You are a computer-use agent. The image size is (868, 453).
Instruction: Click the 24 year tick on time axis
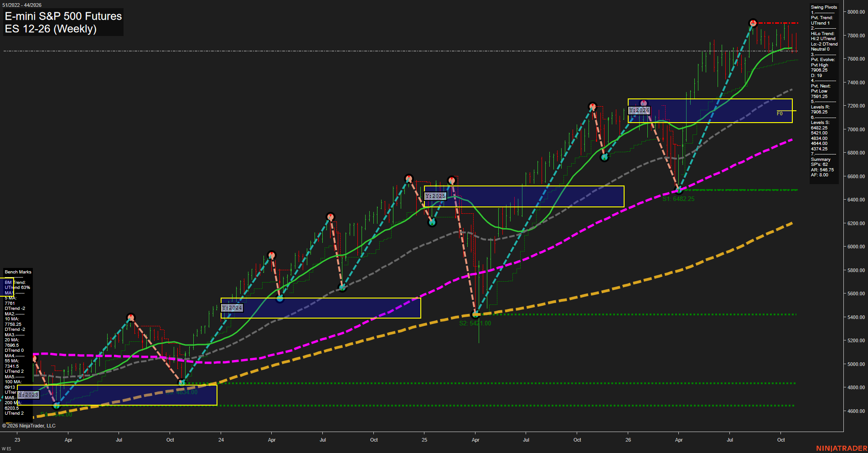point(221,440)
